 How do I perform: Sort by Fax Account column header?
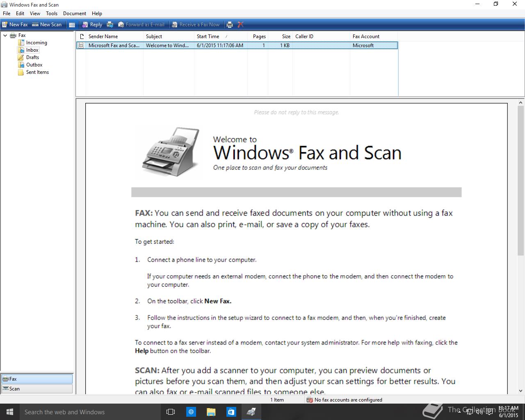[374, 37]
